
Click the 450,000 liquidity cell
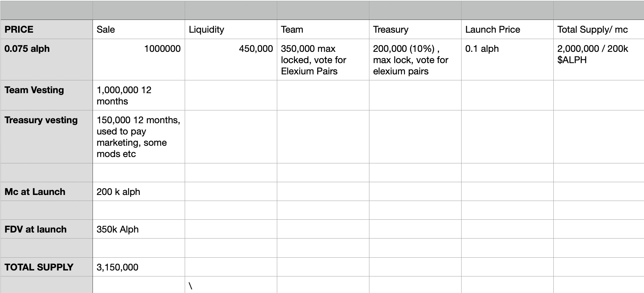point(231,59)
